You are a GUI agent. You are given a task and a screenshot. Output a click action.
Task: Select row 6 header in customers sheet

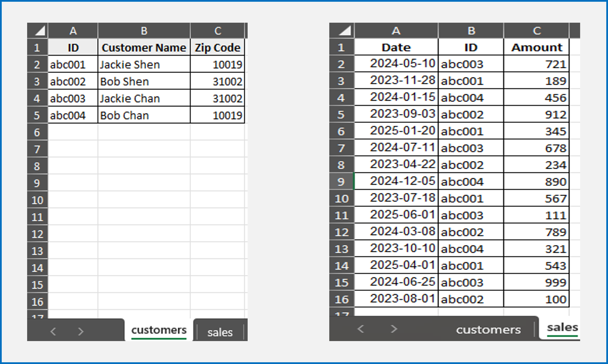pyautogui.click(x=37, y=132)
